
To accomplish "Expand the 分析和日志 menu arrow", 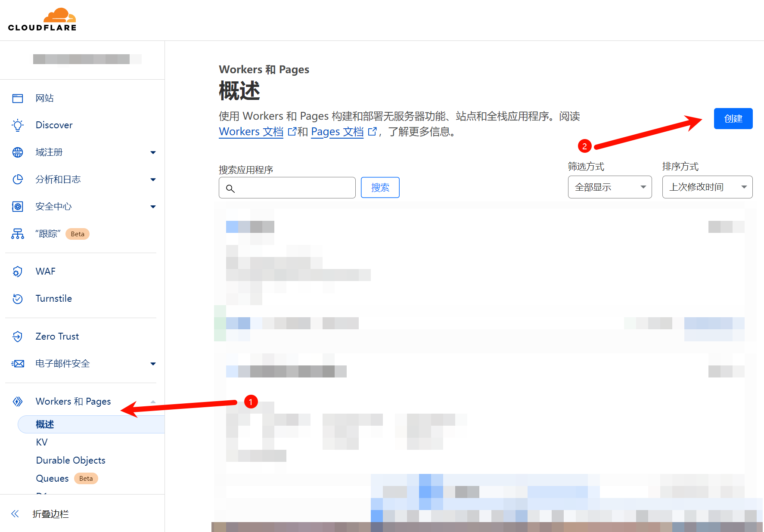I will [153, 179].
